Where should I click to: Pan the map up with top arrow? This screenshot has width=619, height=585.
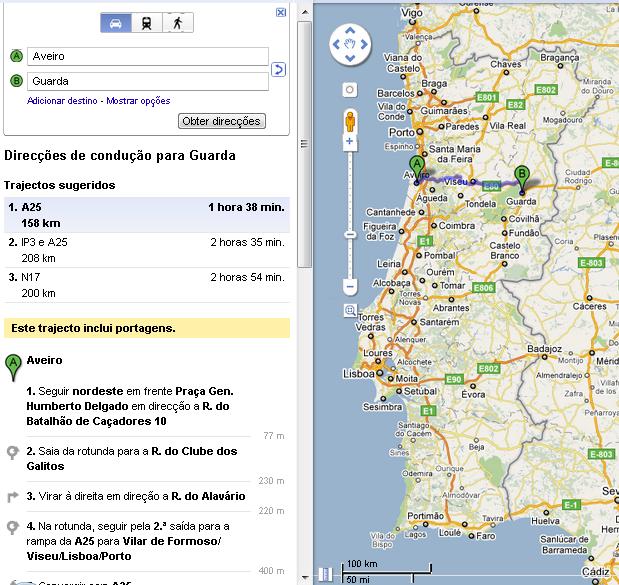coord(350,30)
